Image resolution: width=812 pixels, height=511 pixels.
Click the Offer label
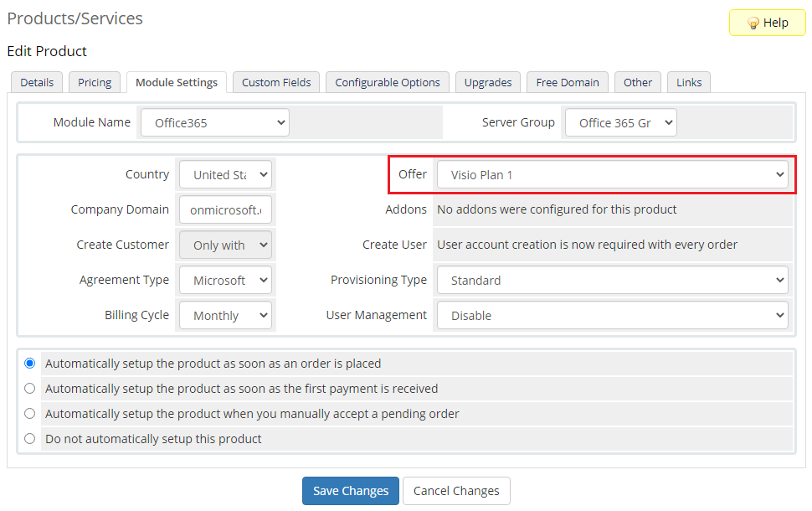[x=413, y=174]
